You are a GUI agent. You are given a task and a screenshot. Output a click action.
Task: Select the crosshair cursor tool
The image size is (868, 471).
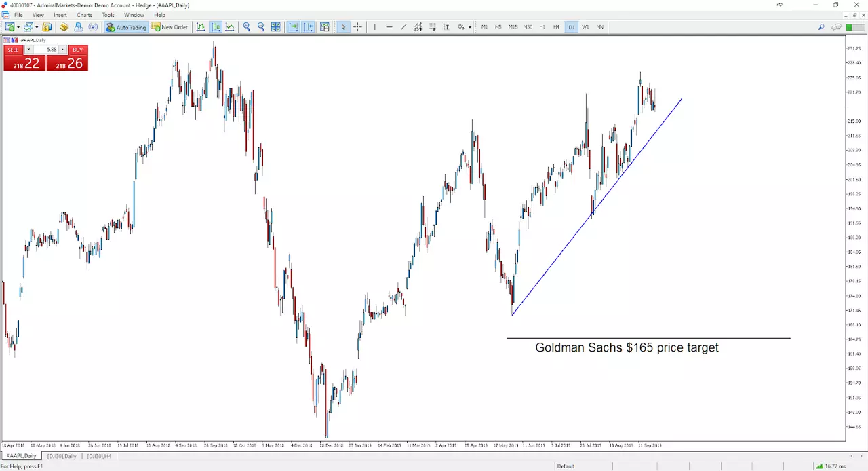click(357, 27)
